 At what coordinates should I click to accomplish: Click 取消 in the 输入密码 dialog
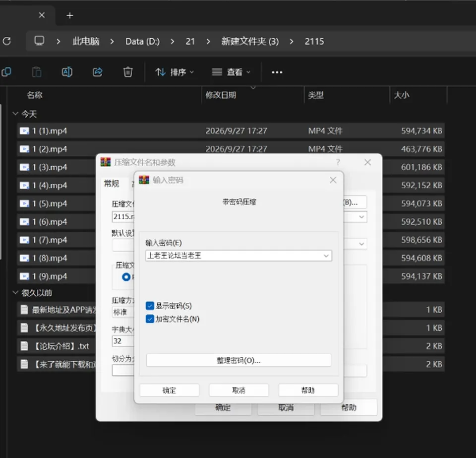[x=238, y=391]
